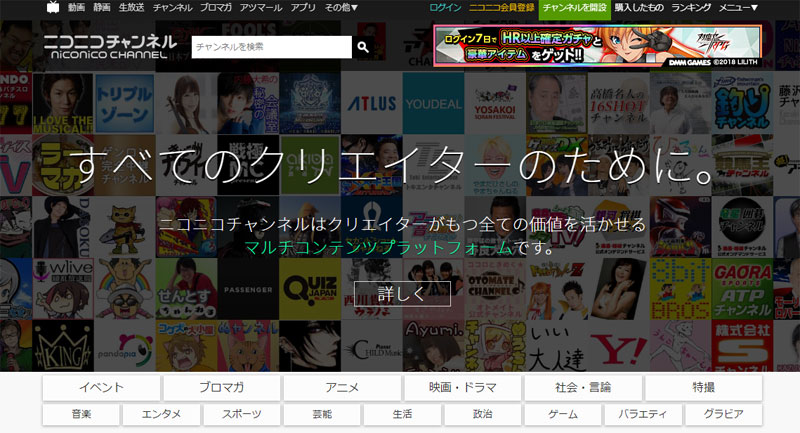Select 生放送 in the top navigation
Viewport: 800px width, 433px height.
pos(132,8)
